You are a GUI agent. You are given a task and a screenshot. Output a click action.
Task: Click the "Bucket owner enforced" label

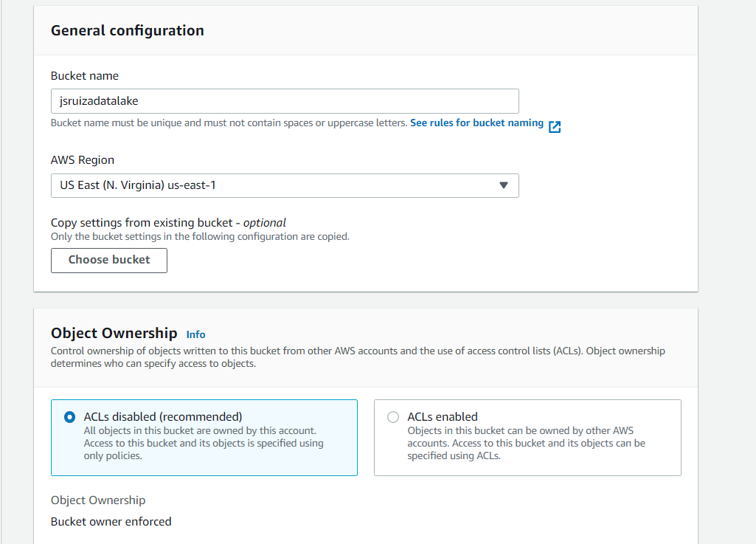pyautogui.click(x=111, y=521)
